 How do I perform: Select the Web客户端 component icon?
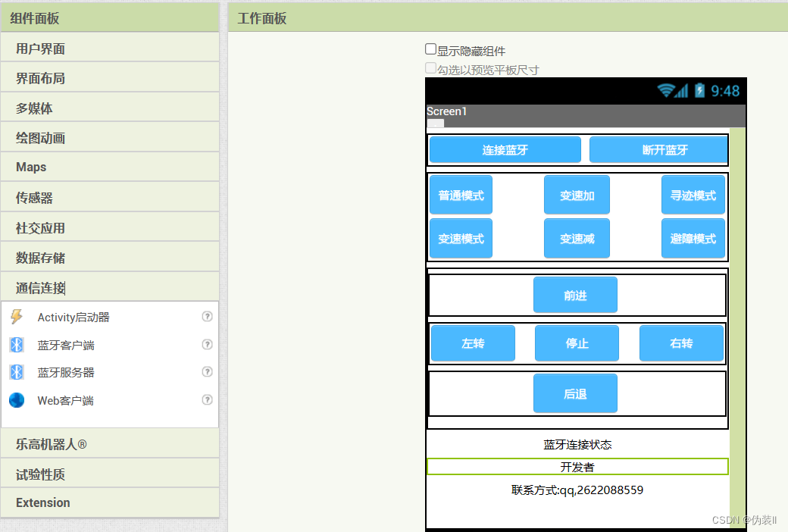click(17, 400)
